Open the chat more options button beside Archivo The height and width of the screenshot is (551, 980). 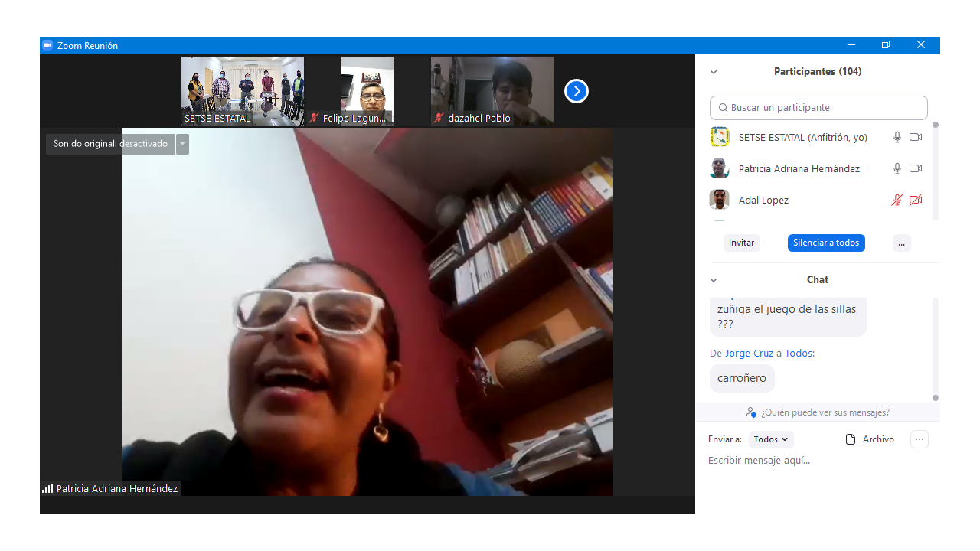[x=920, y=439]
